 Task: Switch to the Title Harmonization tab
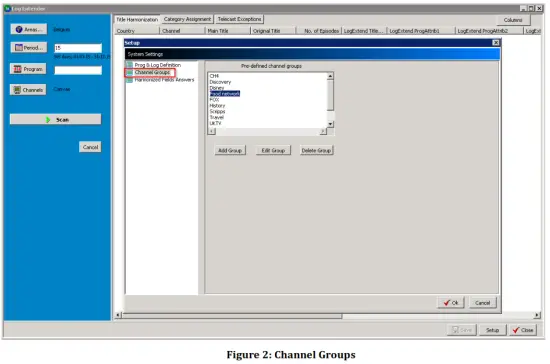[x=137, y=20]
